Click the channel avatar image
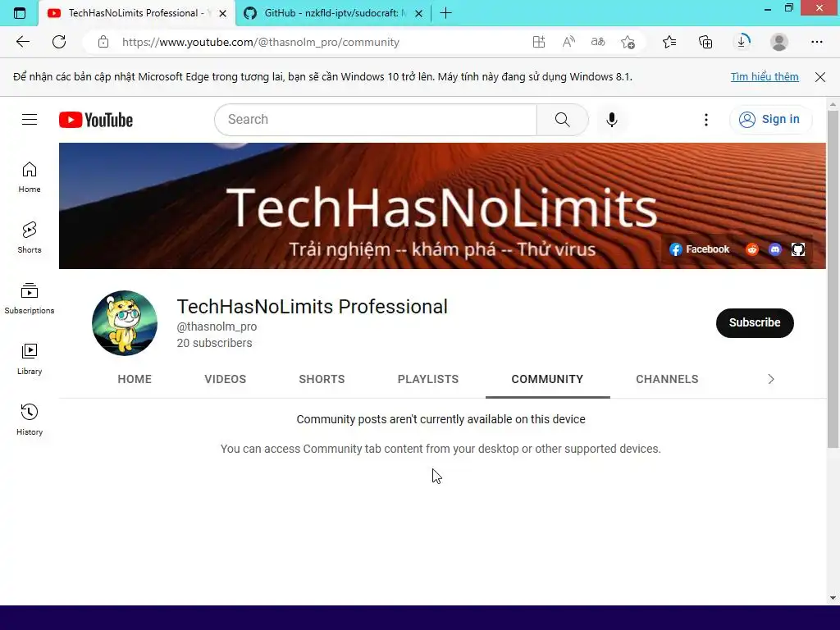Image resolution: width=840 pixels, height=630 pixels. (x=125, y=323)
